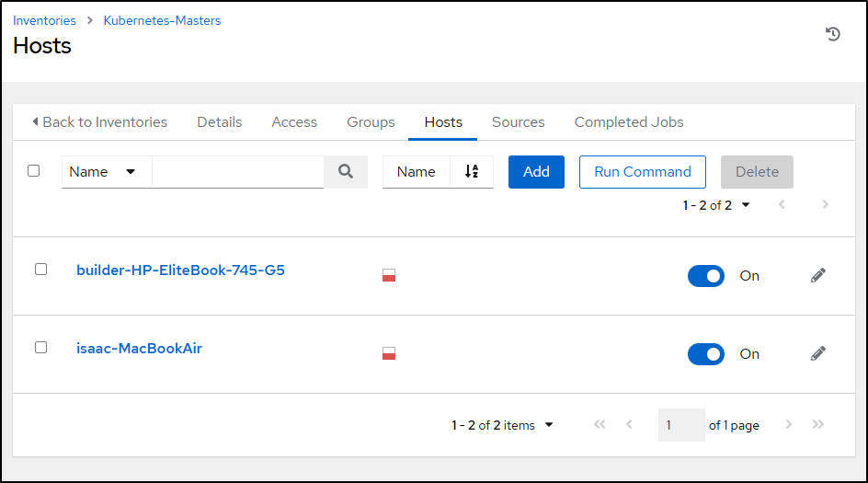This screenshot has height=483, width=868.
Task: Edit builder-HP-EliteBook-745-G5 host with pencil icon
Action: (x=817, y=275)
